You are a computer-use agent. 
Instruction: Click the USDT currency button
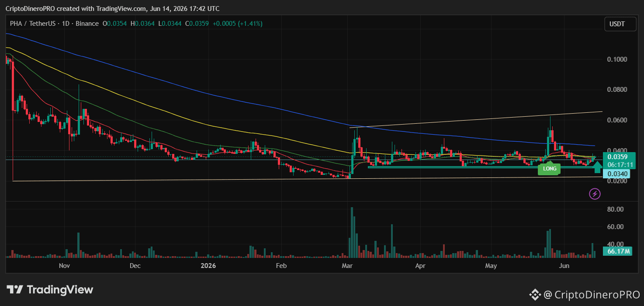point(620,24)
